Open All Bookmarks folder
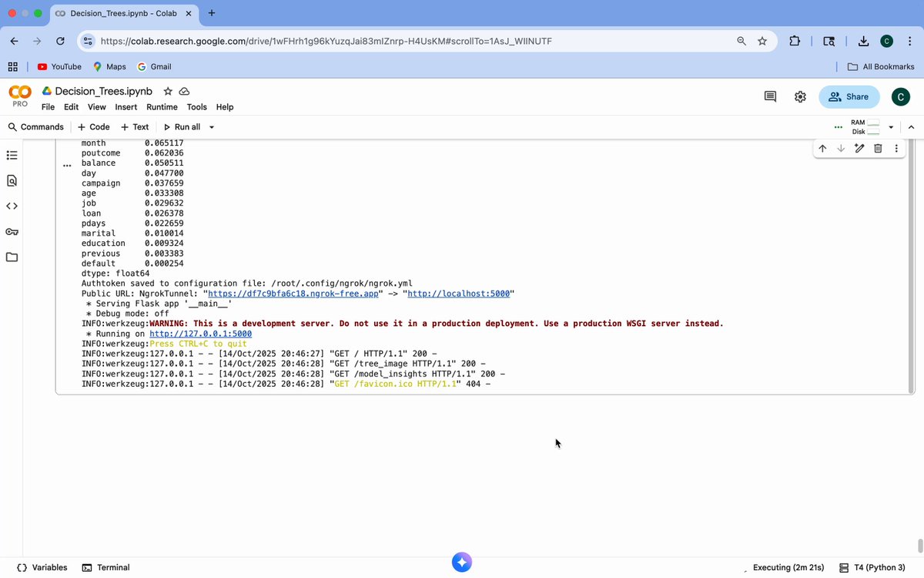The height and width of the screenshot is (578, 924). point(881,67)
